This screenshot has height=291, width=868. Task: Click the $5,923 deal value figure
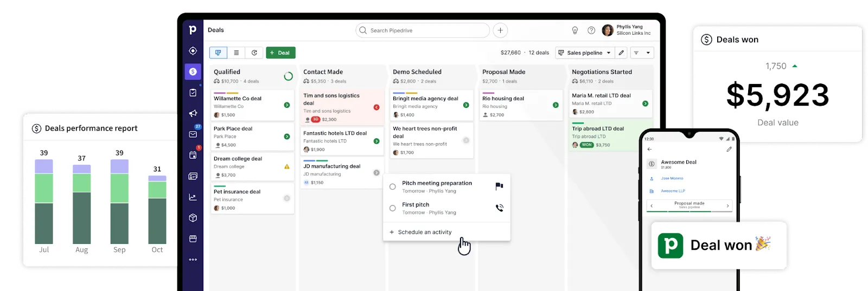pos(777,95)
